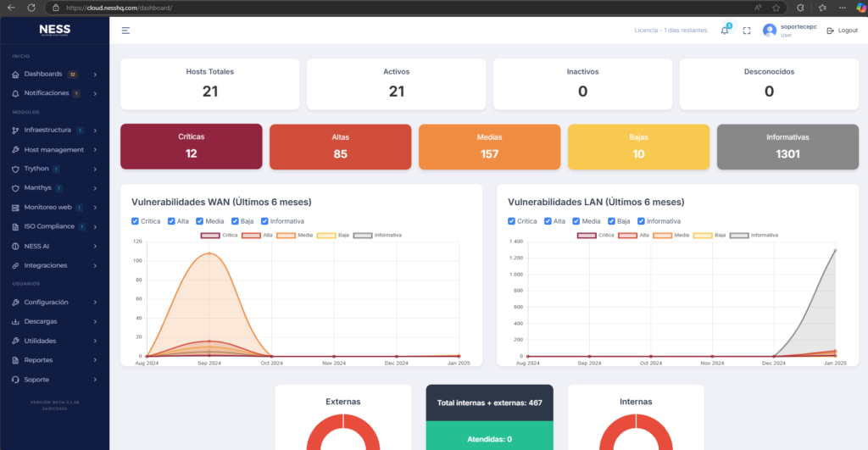868x450 pixels.
Task: Open the Host management menu item
Action: pyautogui.click(x=53, y=150)
